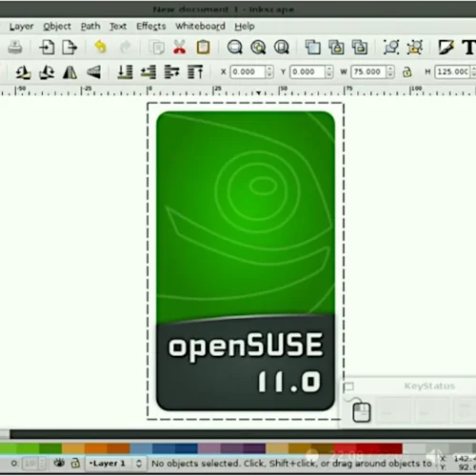Paste from clipboard icon

[x=203, y=48]
